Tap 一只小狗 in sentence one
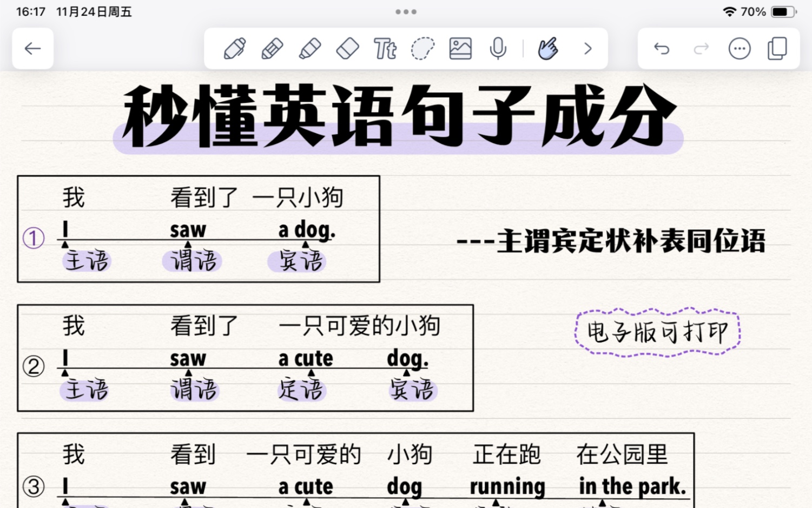Viewport: 812px width, 508px height. pyautogui.click(x=298, y=197)
